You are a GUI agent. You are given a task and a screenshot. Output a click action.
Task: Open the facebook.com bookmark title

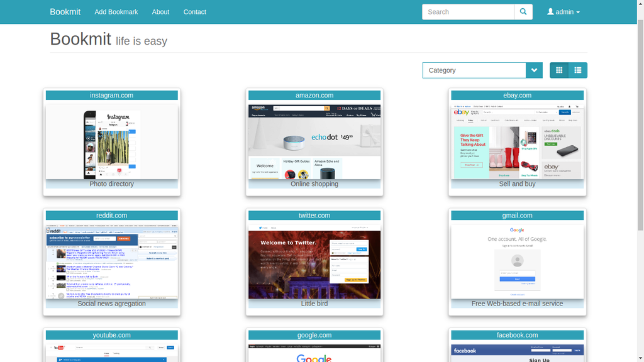[517, 336]
